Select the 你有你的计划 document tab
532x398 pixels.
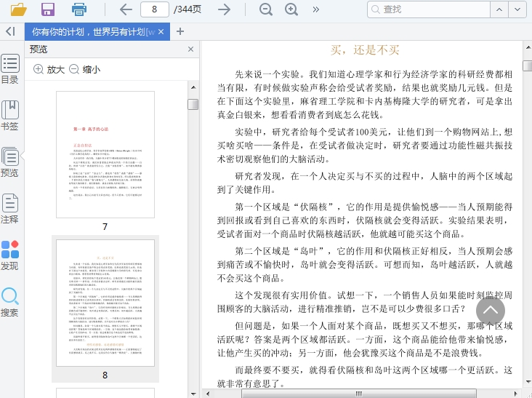(92, 32)
